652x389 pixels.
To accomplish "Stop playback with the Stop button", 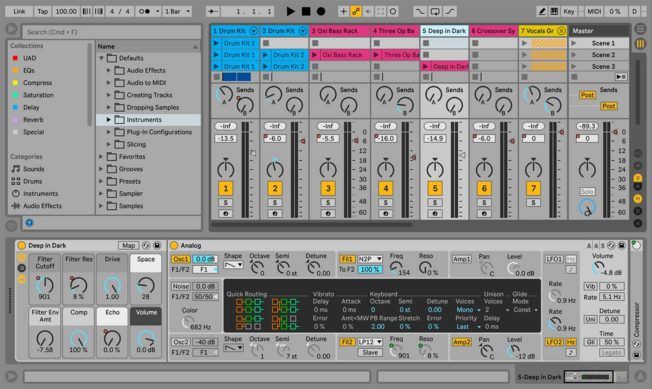I will pos(306,11).
